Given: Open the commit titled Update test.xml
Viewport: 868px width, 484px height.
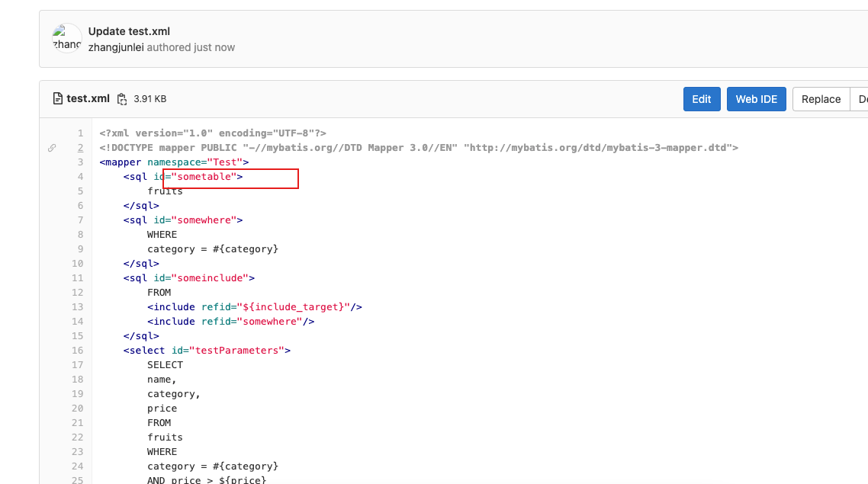Looking at the screenshot, I should click(128, 31).
